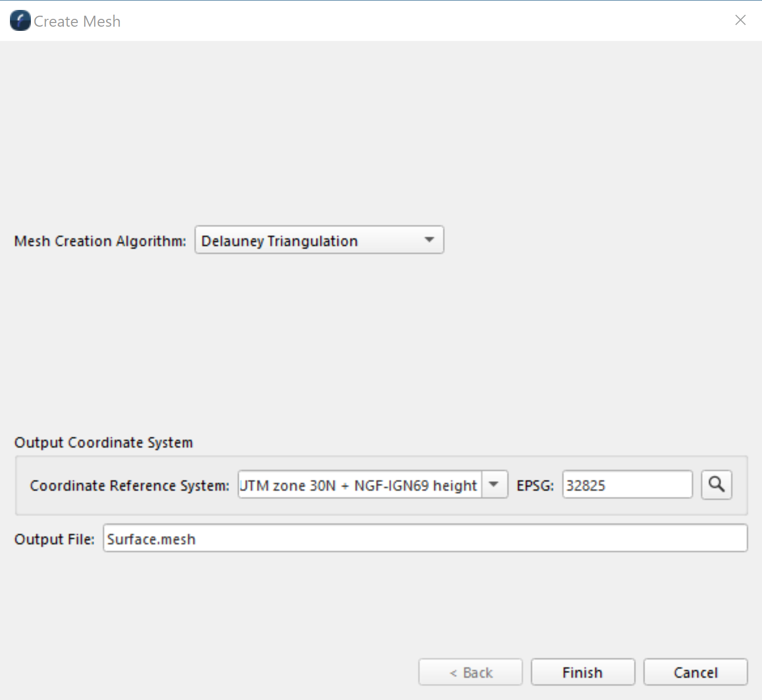Click the Output Coordinate System heading

click(104, 443)
